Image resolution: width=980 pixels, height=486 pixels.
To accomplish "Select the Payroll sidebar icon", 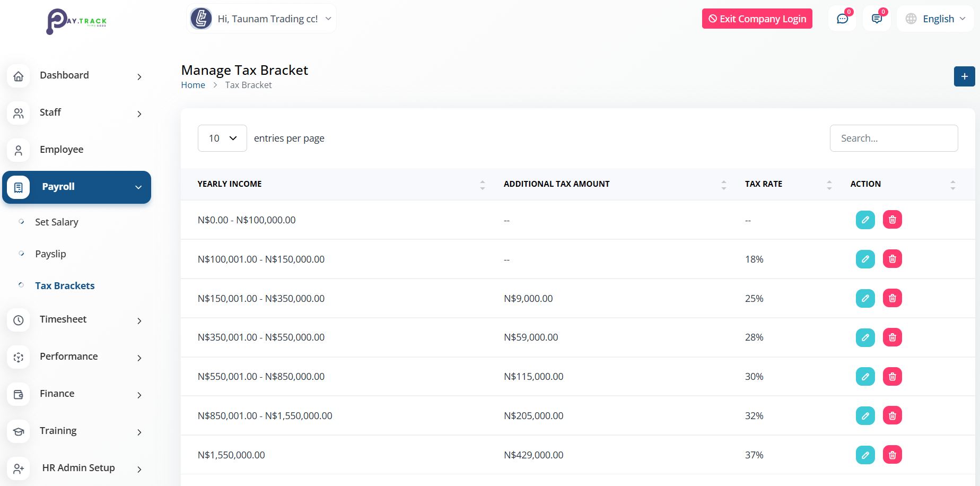I will pyautogui.click(x=19, y=187).
